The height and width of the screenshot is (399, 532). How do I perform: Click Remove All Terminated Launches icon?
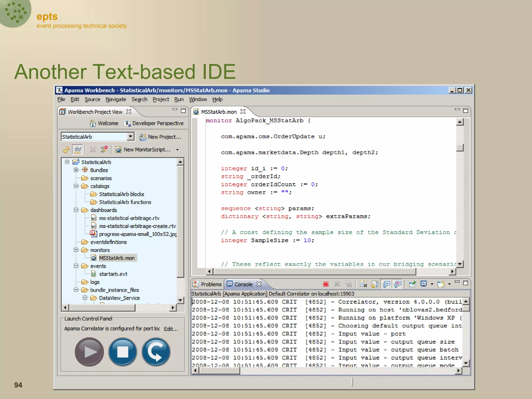click(x=349, y=284)
